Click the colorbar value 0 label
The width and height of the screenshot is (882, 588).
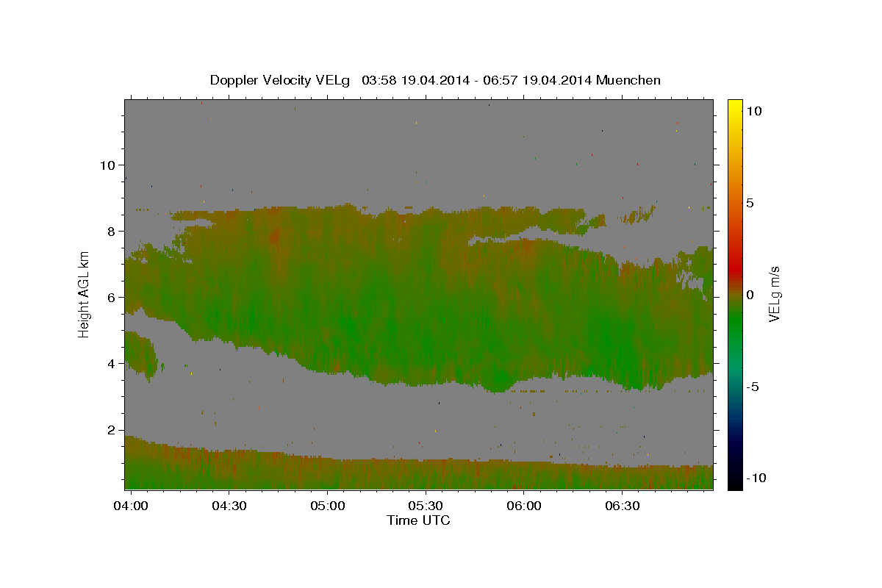(x=750, y=295)
